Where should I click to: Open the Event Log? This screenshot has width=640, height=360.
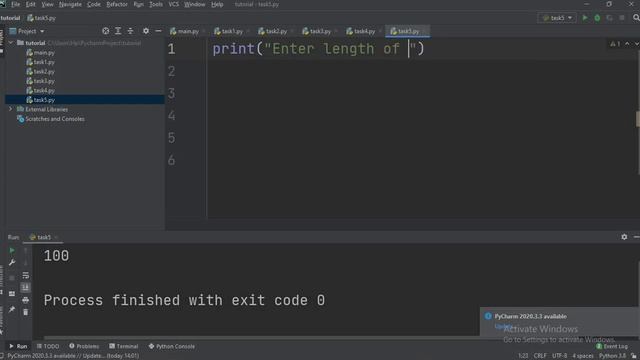[x=612, y=346]
